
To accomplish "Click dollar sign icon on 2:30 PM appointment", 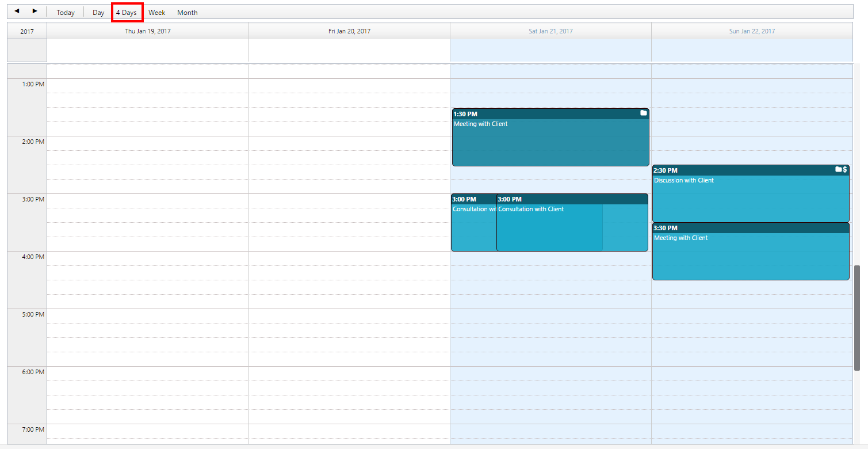I will click(845, 170).
